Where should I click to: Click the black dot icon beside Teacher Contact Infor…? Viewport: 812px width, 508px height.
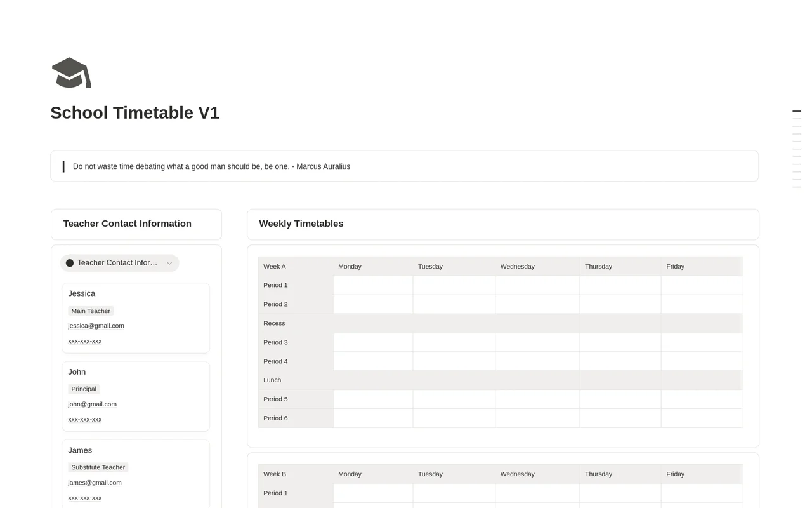tap(70, 263)
